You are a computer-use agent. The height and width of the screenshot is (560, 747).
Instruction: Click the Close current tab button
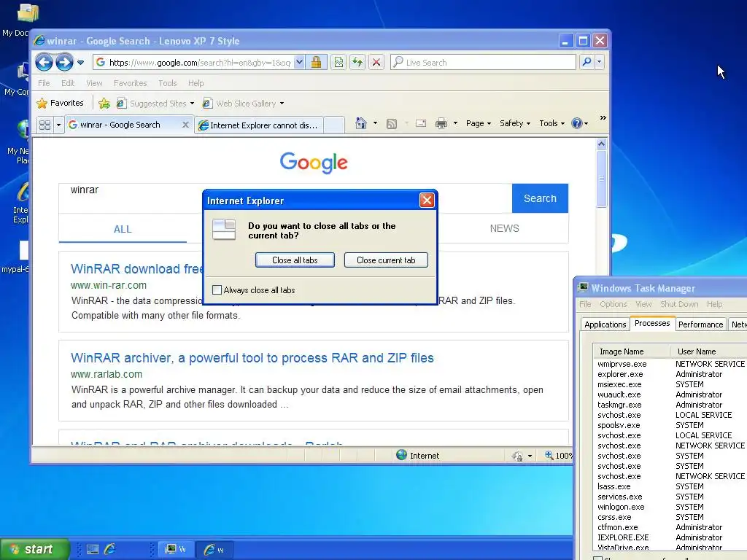click(386, 260)
